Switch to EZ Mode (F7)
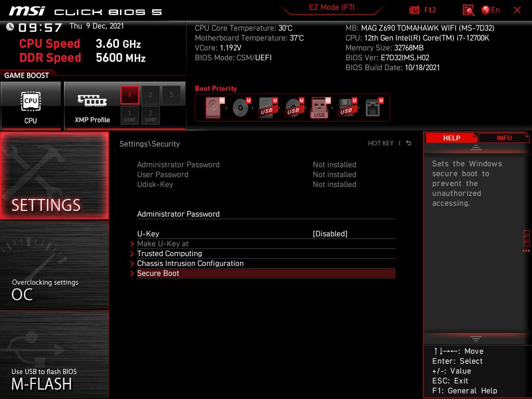532x399 pixels. 331,7
